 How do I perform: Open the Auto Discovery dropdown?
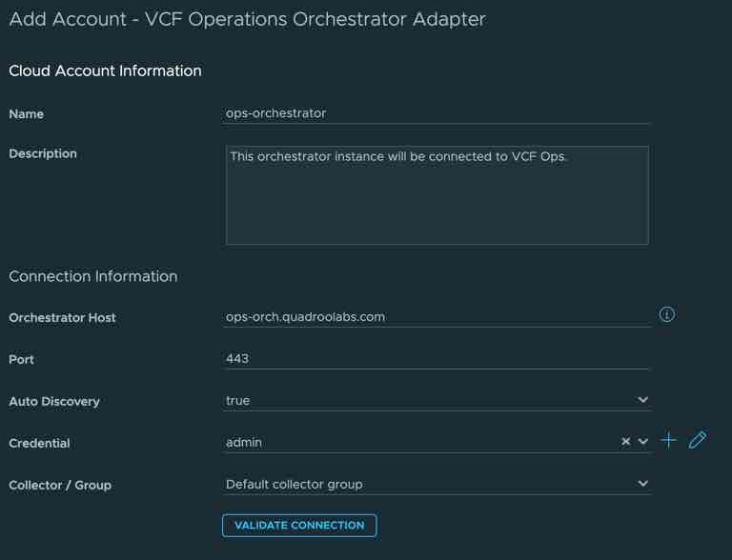437,400
